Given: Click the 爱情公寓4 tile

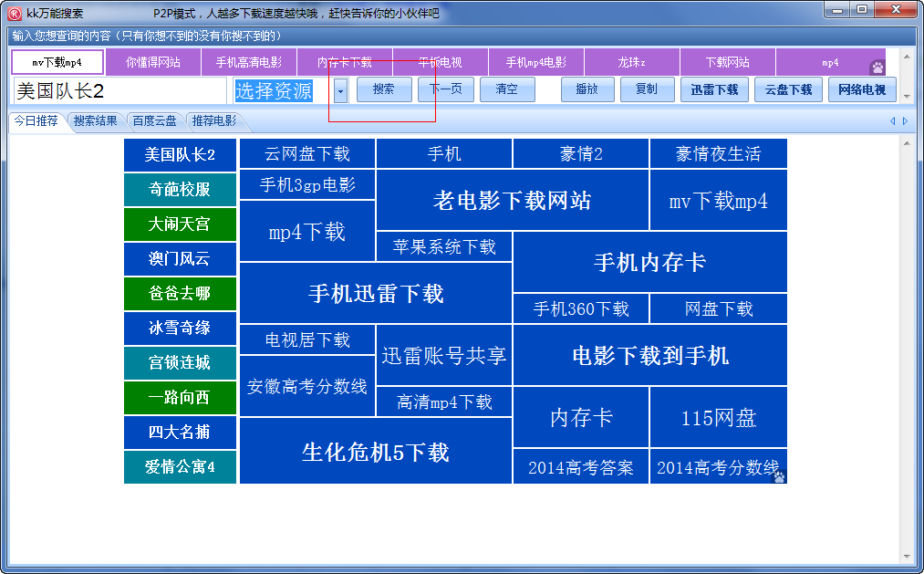Looking at the screenshot, I should point(180,466).
